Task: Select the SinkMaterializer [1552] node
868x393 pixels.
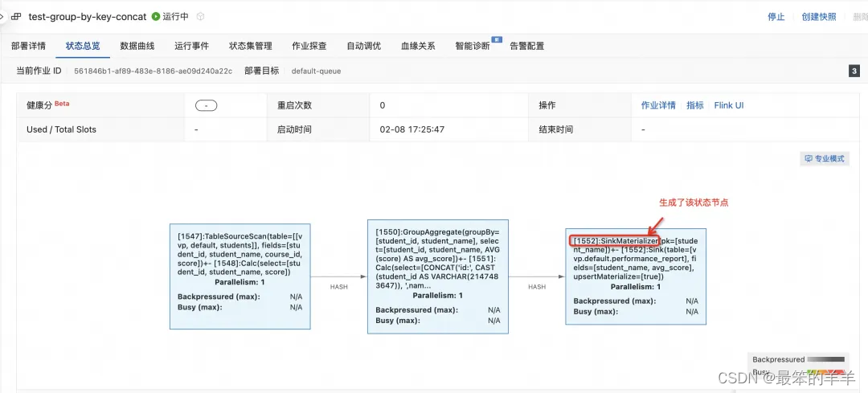Action: coord(636,276)
